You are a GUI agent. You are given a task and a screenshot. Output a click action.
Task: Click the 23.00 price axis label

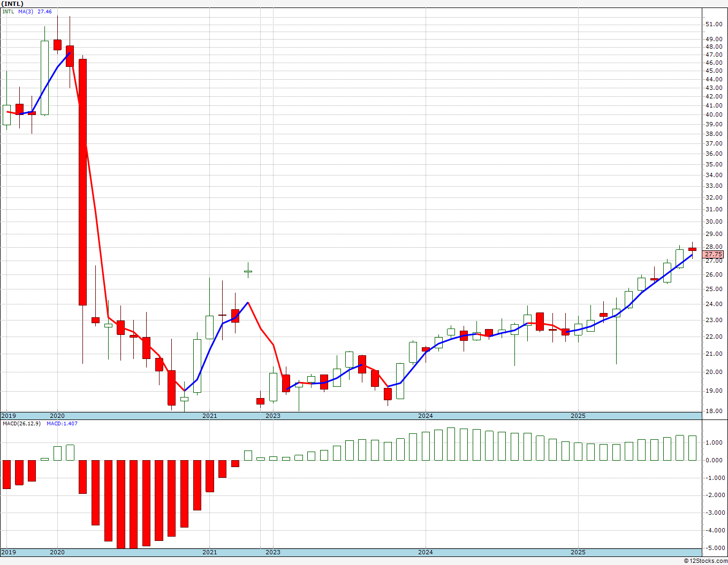point(714,320)
